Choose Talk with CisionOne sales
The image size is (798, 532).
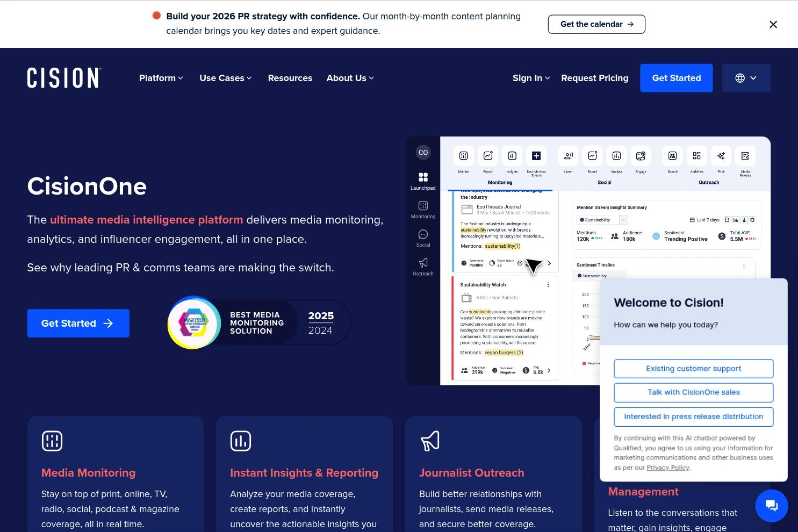693,392
